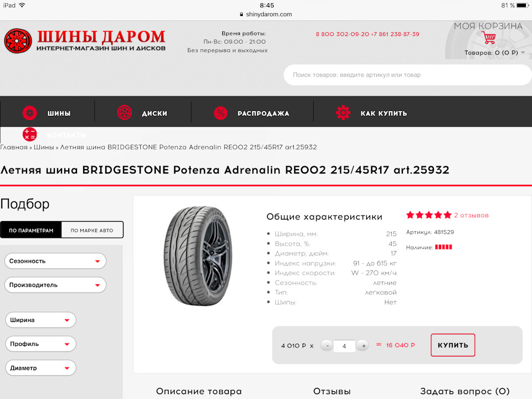Click the five-star rating

pyautogui.click(x=428, y=215)
